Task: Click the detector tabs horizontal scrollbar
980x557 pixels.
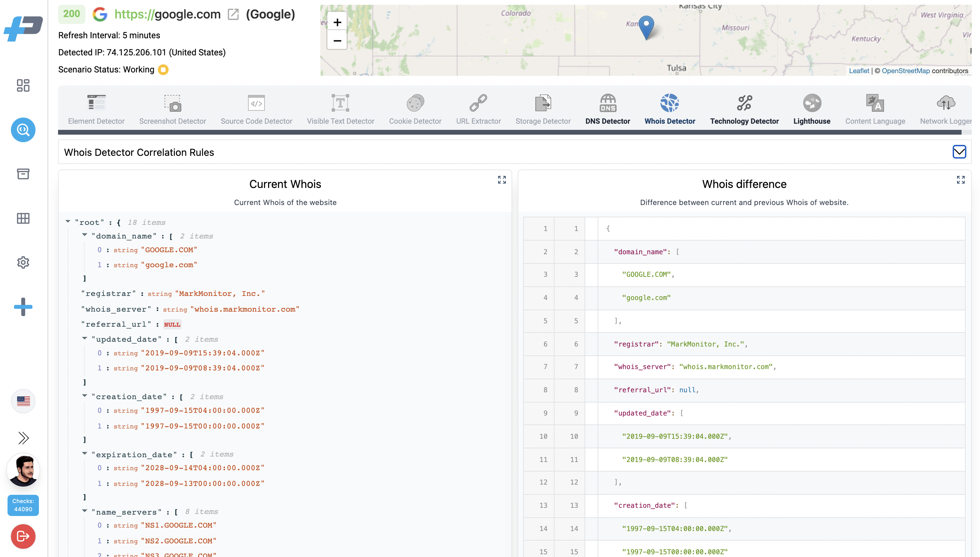Action: click(509, 132)
